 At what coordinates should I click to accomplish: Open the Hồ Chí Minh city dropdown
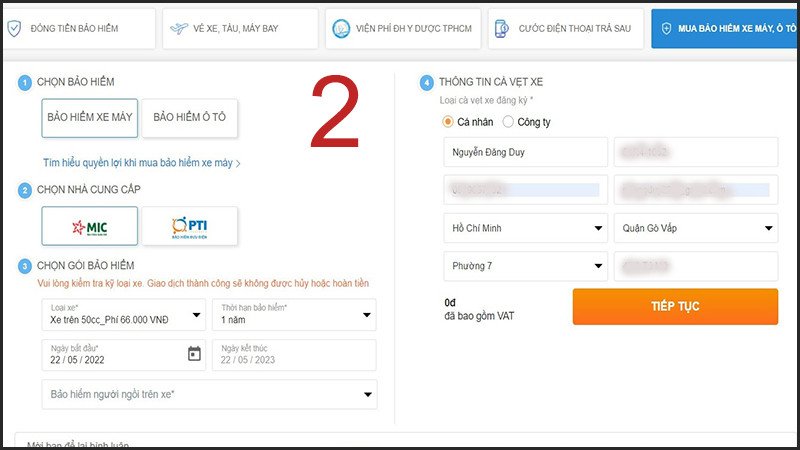click(525, 228)
